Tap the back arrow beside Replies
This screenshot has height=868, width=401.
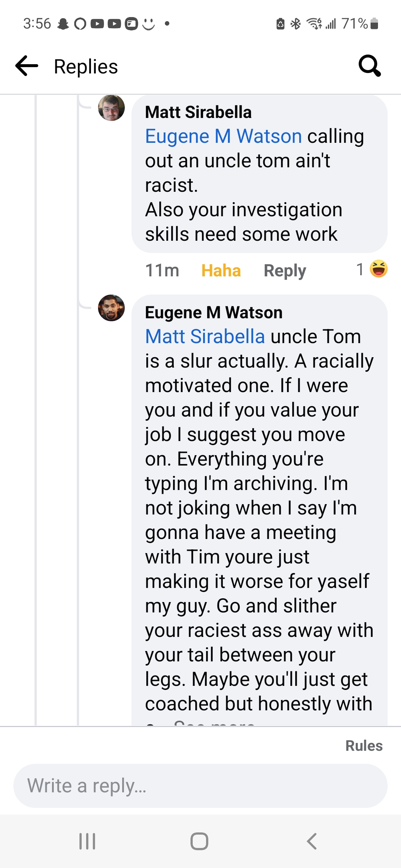coord(27,66)
